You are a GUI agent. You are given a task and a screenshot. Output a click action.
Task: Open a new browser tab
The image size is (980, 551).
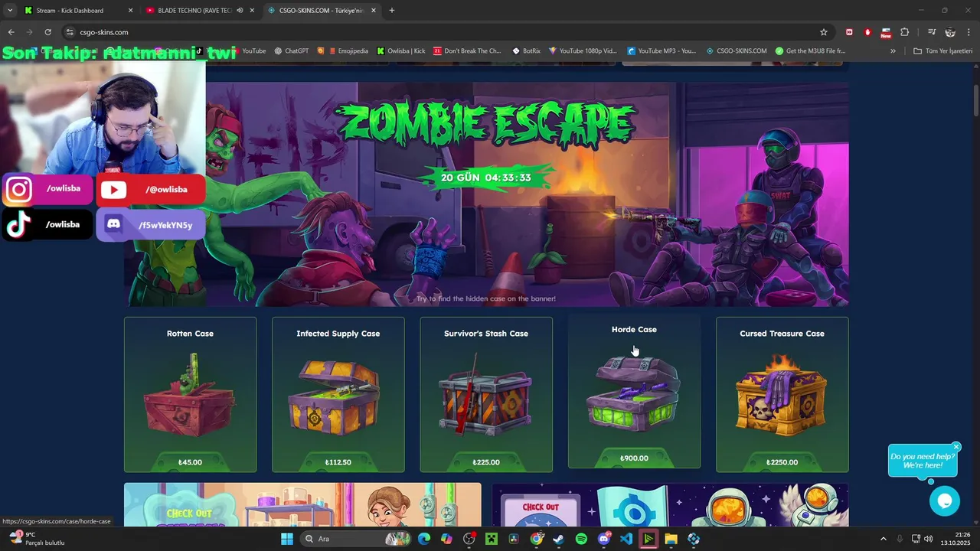click(x=392, y=11)
